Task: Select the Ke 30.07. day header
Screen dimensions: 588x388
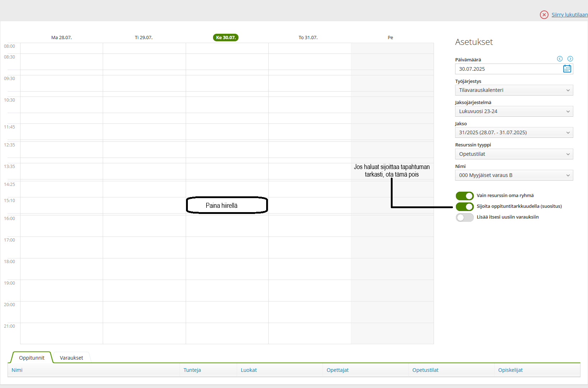Action: 226,37
